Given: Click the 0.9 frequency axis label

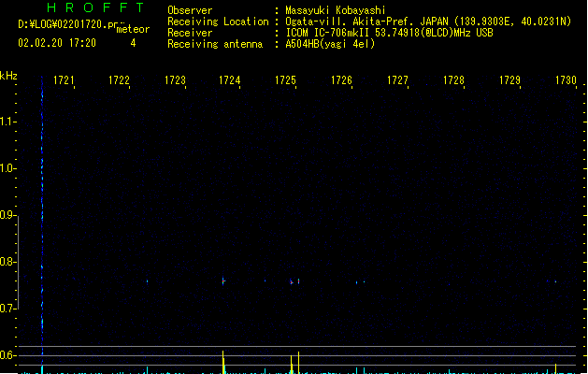Looking at the screenshot, I should [7, 215].
